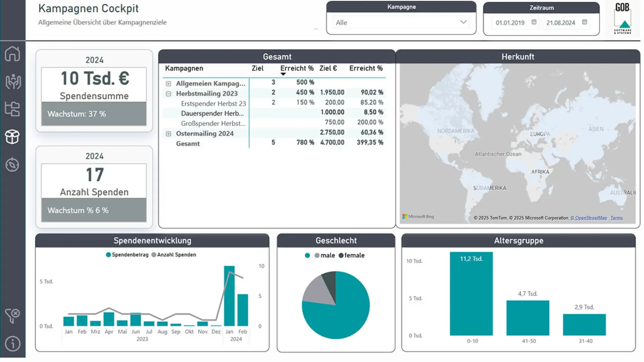Screen dimensions: 644x362
Task: Click the Spendenentwicklung panel title
Action: (152, 241)
